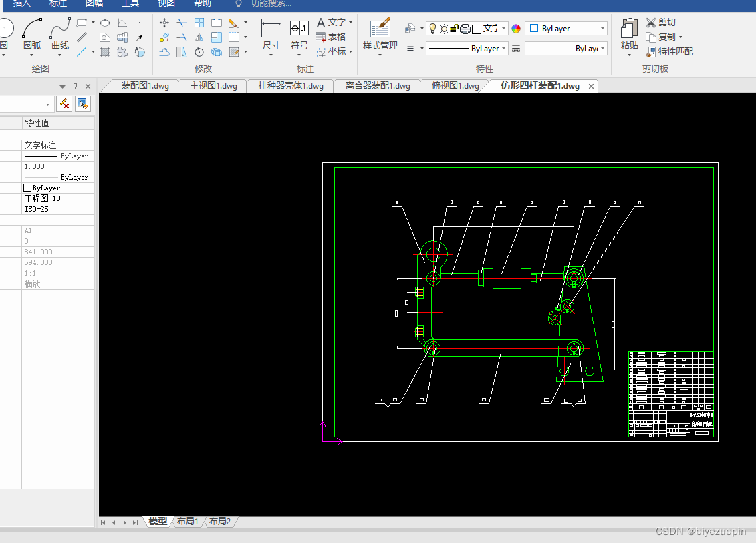The height and width of the screenshot is (543, 756).
Task: Toggle layer lock padlock icon
Action: pos(454,29)
